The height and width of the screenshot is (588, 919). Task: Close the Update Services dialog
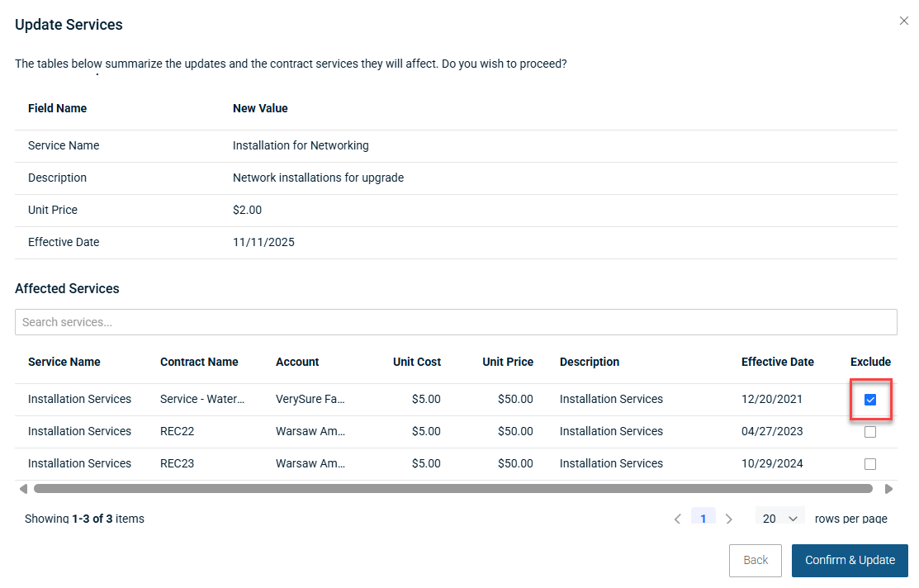tap(903, 21)
